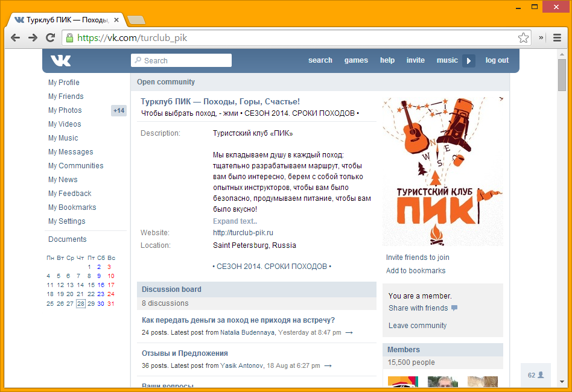This screenshot has height=392, width=572.
Task: Open My Videos
Action: click(x=65, y=124)
